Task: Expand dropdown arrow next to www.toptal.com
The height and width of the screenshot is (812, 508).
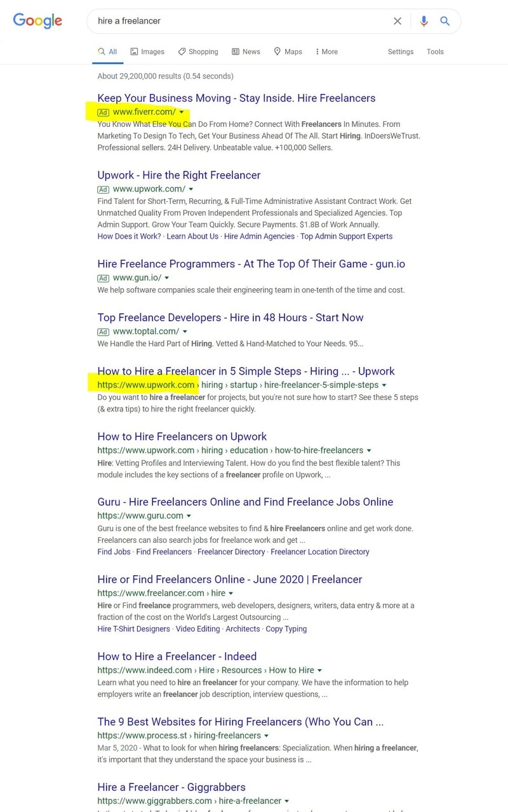Action: (185, 331)
